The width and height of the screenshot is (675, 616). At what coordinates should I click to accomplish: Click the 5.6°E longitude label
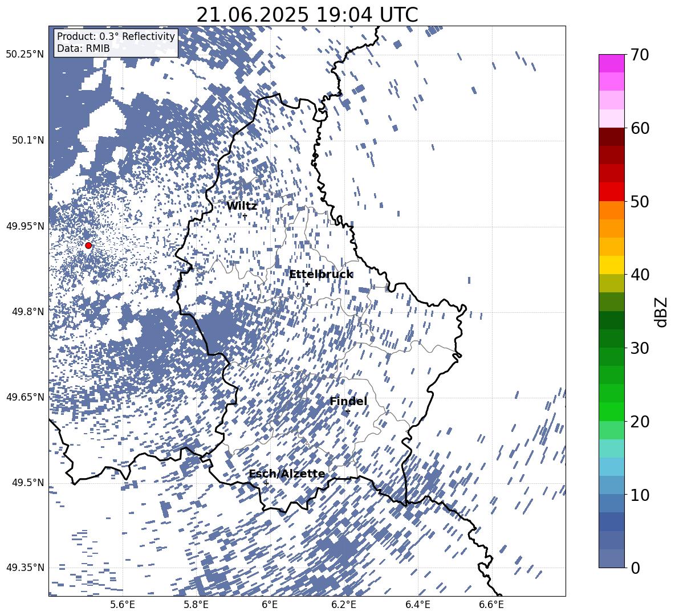pyautogui.click(x=123, y=605)
